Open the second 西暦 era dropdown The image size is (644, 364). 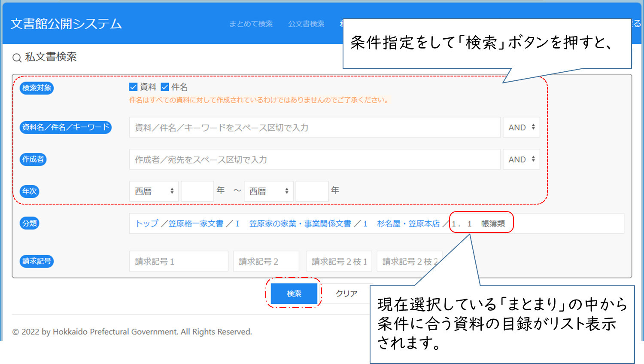point(268,191)
